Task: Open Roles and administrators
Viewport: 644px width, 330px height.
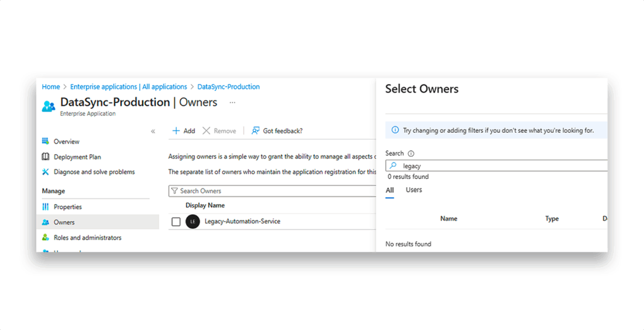Action: (x=87, y=238)
